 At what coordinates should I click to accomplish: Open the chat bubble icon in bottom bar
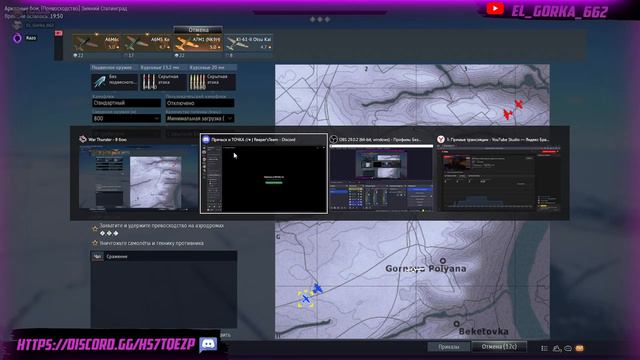pyautogui.click(x=568, y=348)
